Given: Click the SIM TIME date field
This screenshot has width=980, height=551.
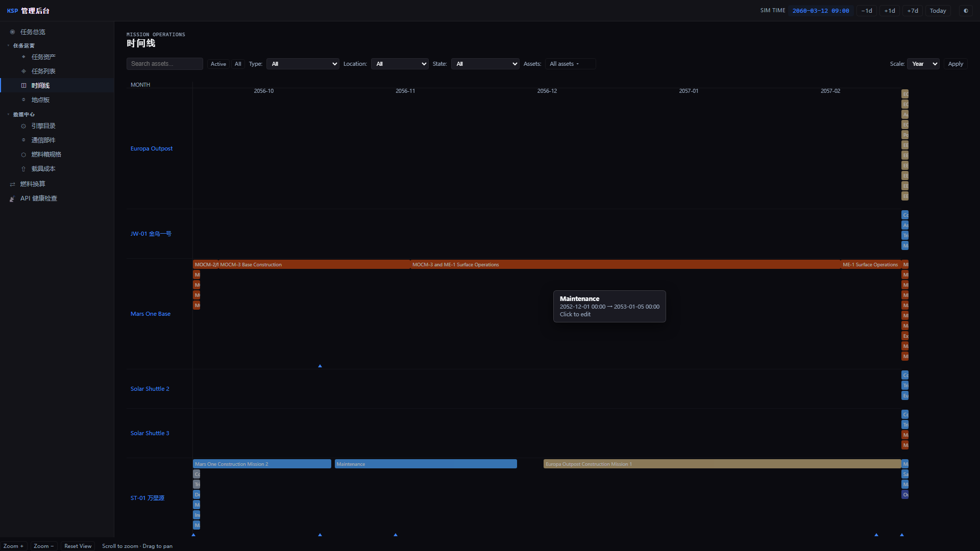Looking at the screenshot, I should coord(821,11).
